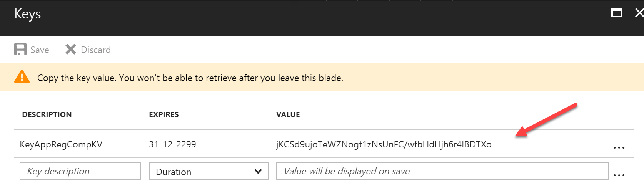Viewport: 644px width, 192px height.
Task: Focus the Key description input field
Action: [80, 171]
